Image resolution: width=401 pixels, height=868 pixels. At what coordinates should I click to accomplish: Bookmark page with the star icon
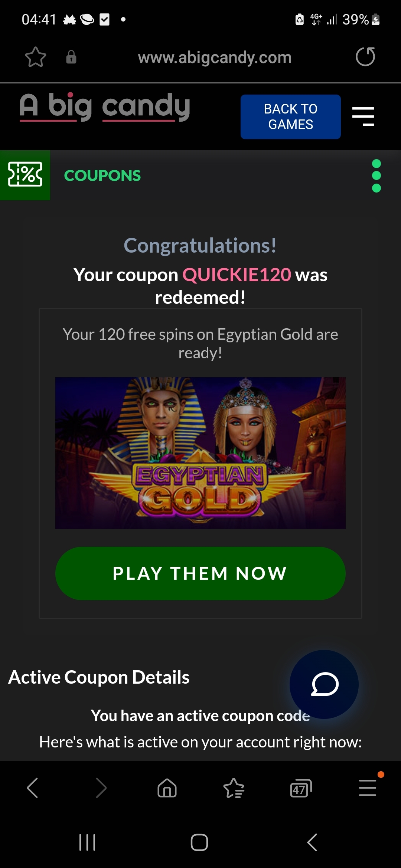click(36, 57)
